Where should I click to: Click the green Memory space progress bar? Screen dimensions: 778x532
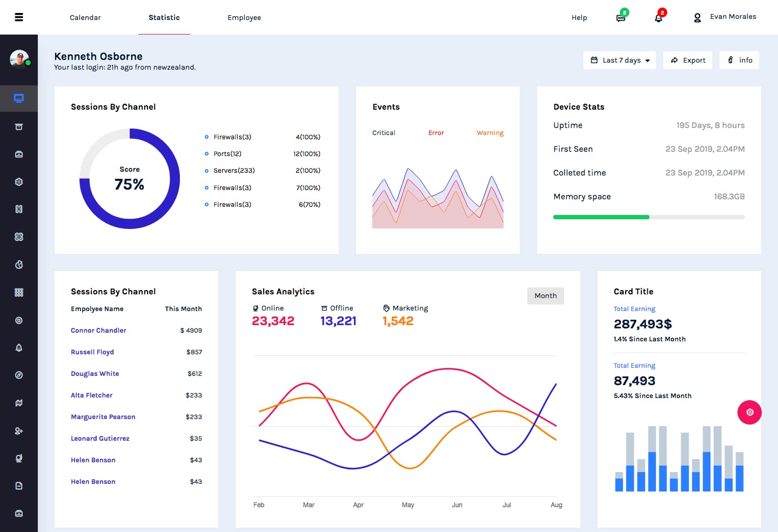(601, 217)
